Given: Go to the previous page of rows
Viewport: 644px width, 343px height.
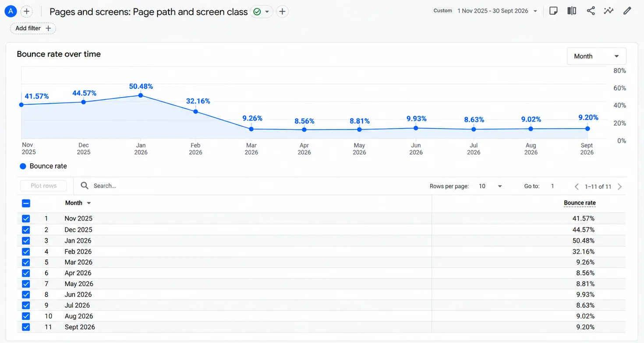Looking at the screenshot, I should click(577, 187).
